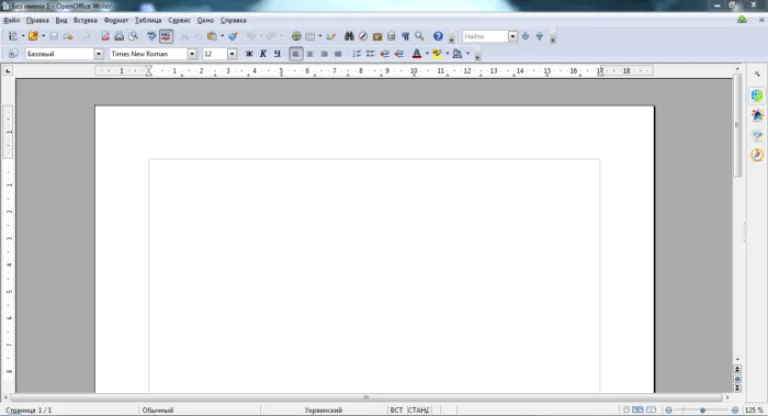Screen dimensions: 768x416
Task: Toggle justified alignment button
Action: (338, 54)
